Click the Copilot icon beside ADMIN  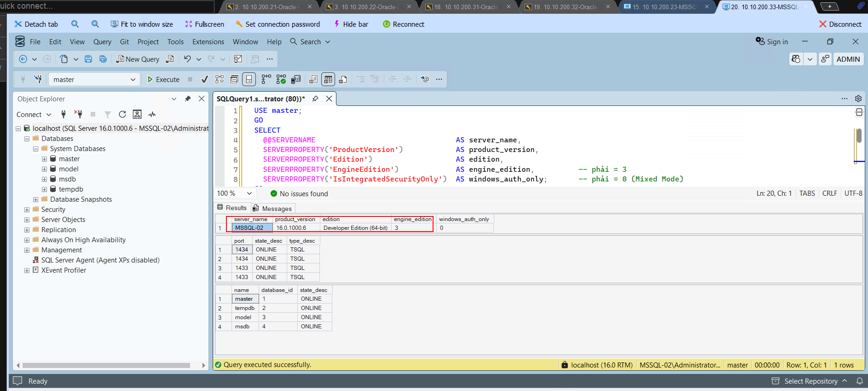pos(796,59)
